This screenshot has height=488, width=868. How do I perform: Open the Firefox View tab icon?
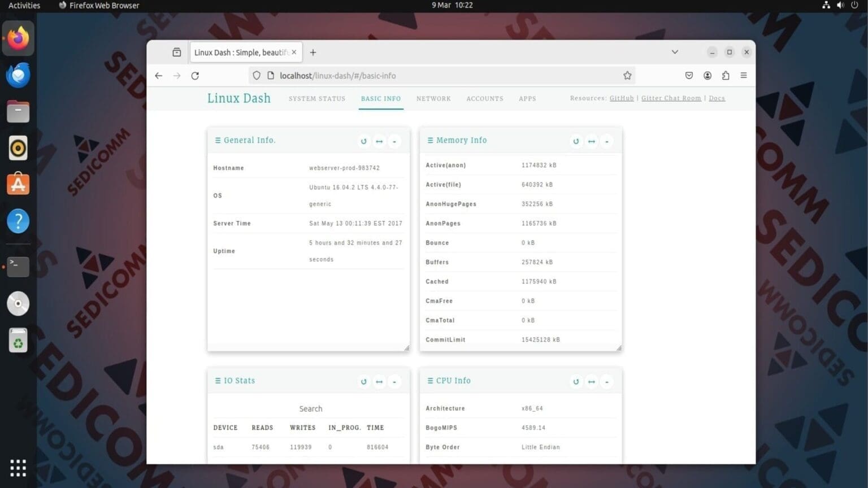(177, 52)
